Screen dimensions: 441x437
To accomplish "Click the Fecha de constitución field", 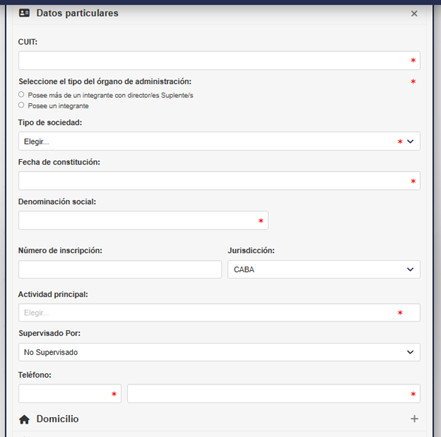I will (219, 181).
